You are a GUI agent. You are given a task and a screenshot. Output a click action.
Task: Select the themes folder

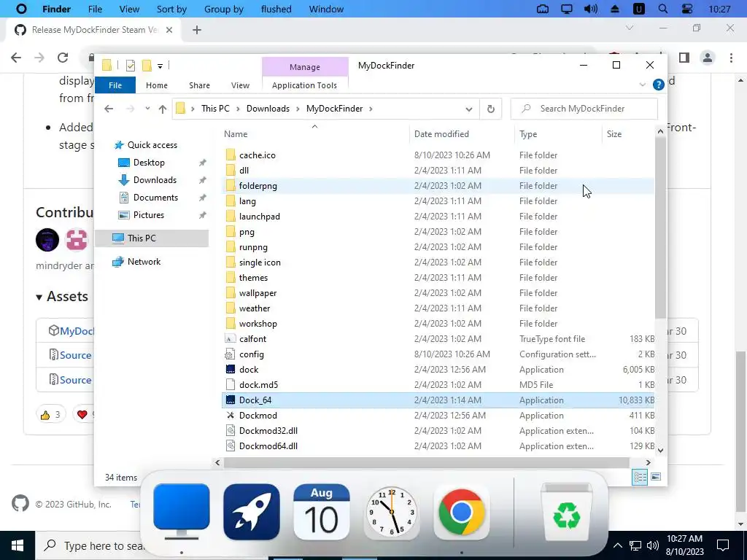(438, 278)
